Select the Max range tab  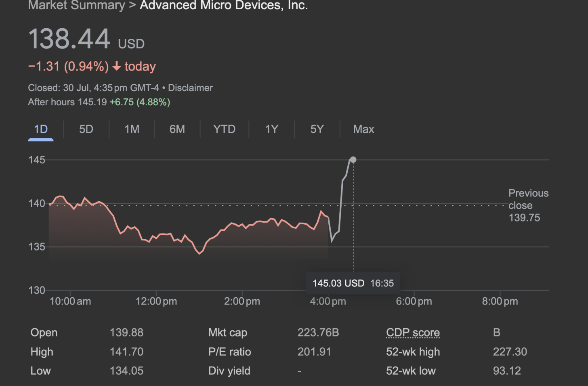point(363,129)
